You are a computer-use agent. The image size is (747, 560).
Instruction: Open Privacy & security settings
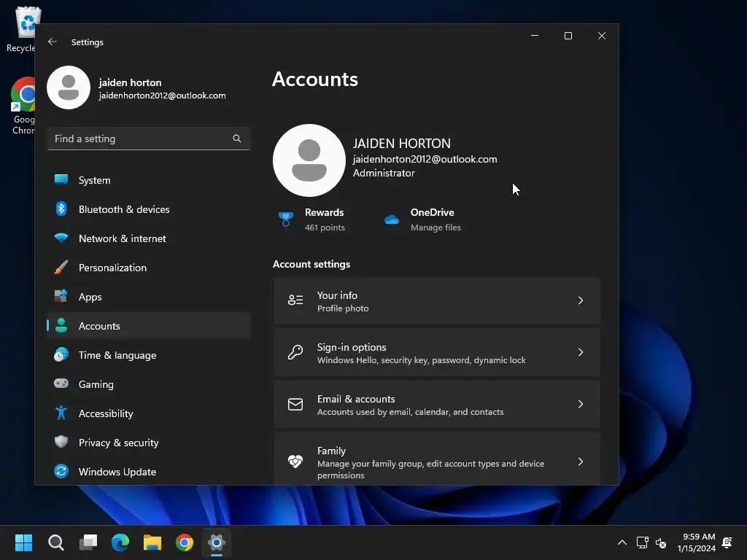click(149, 443)
